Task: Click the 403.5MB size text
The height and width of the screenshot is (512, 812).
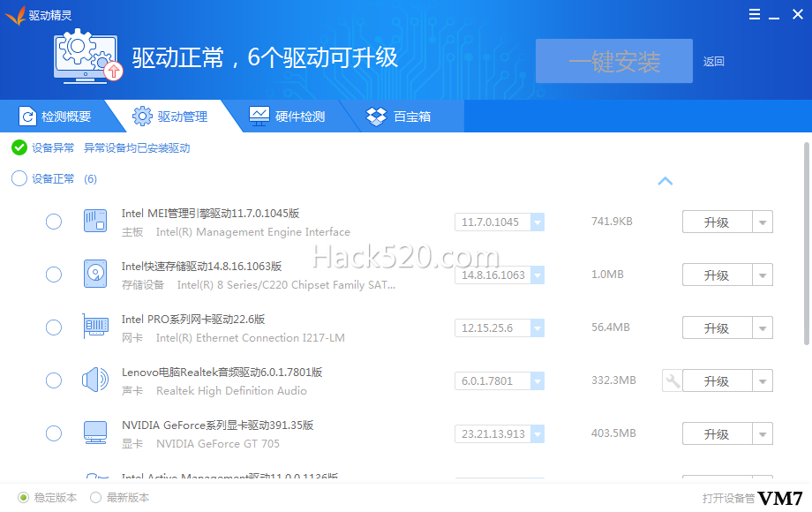Action: tap(613, 433)
